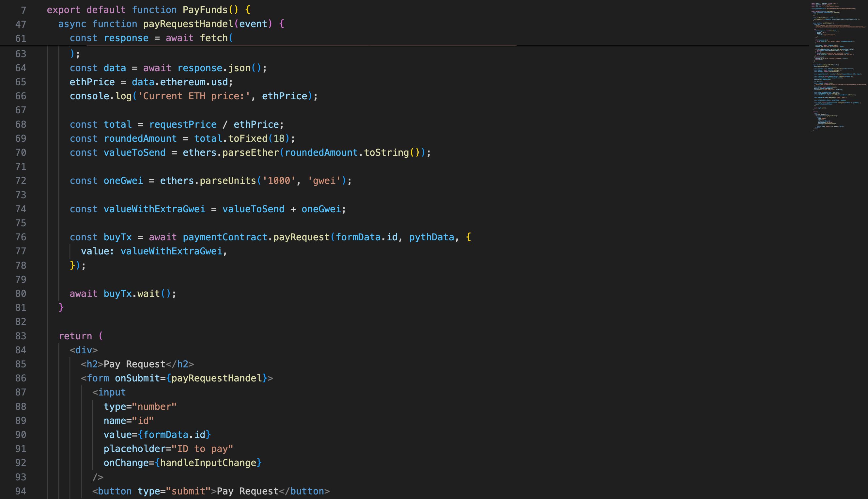Click 'buyTx.wait()' on line 80
Image resolution: width=868 pixels, height=499 pixels.
point(137,294)
